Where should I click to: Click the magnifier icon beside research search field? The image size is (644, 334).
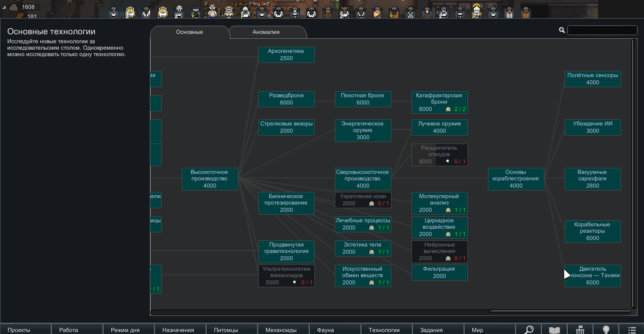coord(562,30)
